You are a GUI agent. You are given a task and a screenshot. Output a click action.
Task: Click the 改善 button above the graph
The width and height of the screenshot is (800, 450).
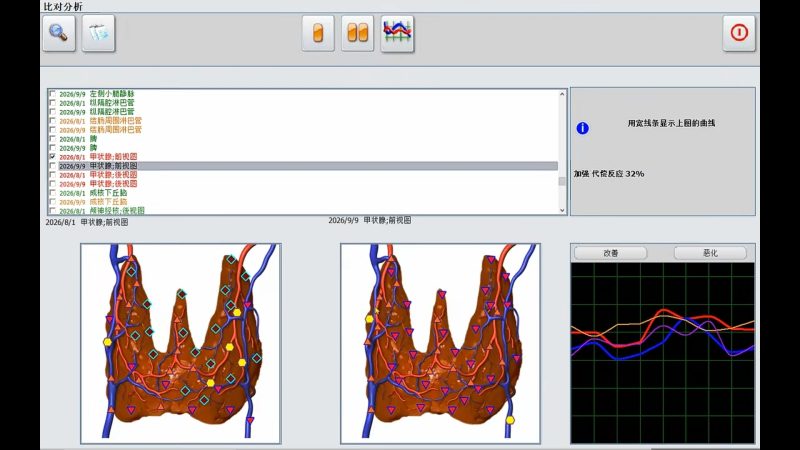pos(611,253)
